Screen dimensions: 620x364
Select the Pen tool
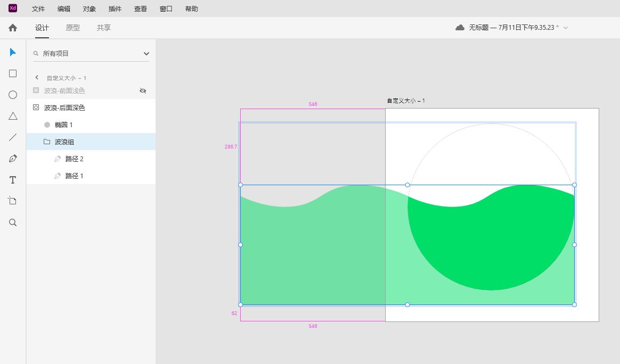pos(13,159)
